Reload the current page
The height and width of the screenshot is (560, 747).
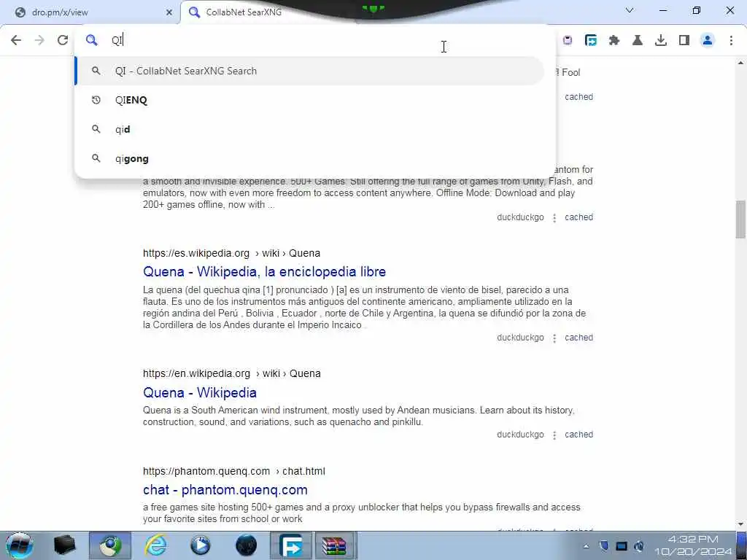tap(63, 41)
